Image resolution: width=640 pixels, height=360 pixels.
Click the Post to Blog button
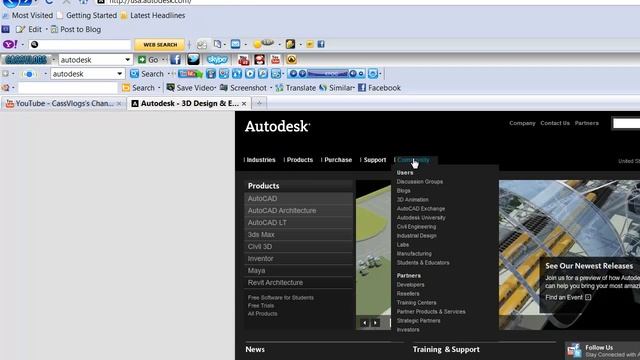pyautogui.click(x=76, y=29)
